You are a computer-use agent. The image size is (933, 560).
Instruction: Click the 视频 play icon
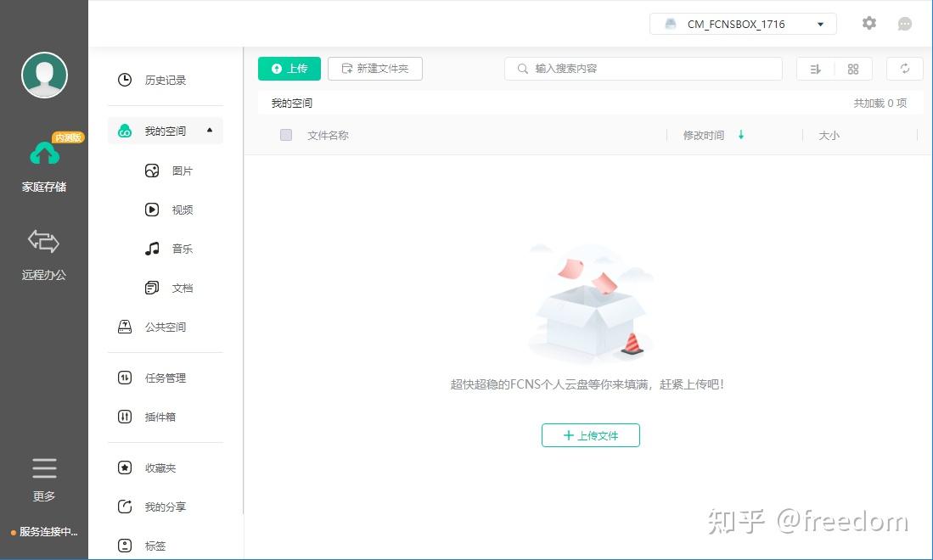152,210
